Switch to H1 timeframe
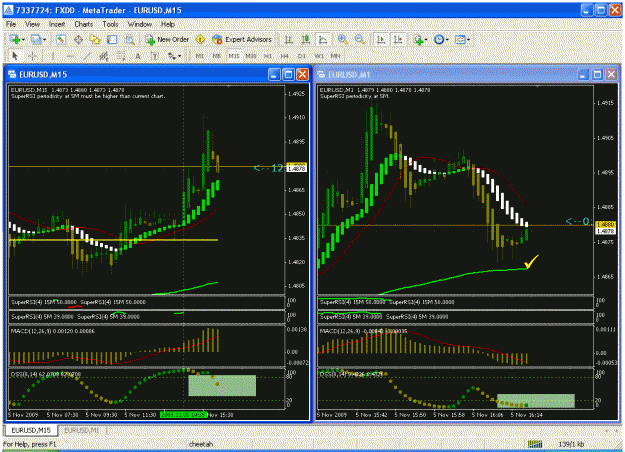The width and height of the screenshot is (625, 452). click(268, 56)
